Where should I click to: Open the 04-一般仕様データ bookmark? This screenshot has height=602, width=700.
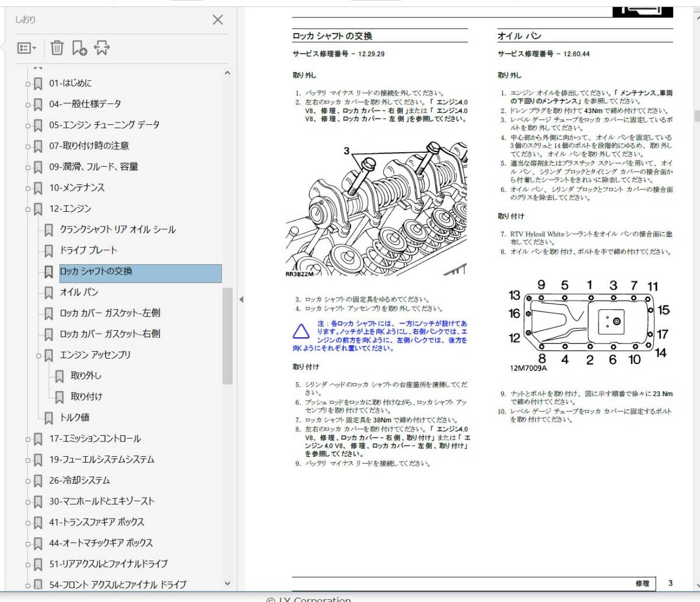(85, 104)
